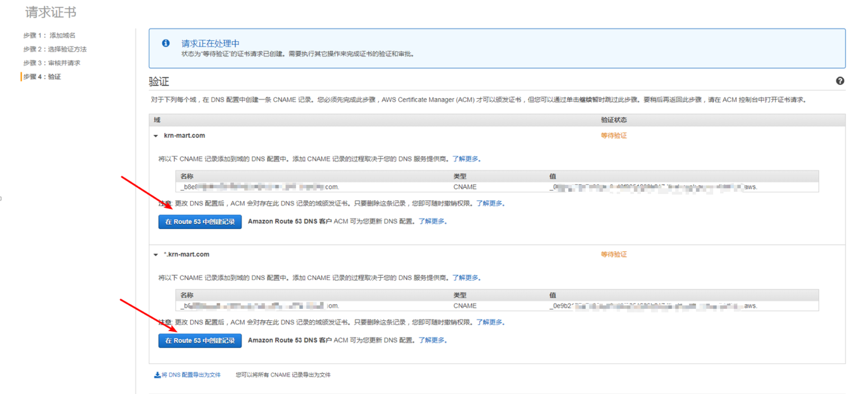The height and width of the screenshot is (394, 868).
Task: Create Route 53 record for *.krn-mart.com
Action: [x=200, y=340]
